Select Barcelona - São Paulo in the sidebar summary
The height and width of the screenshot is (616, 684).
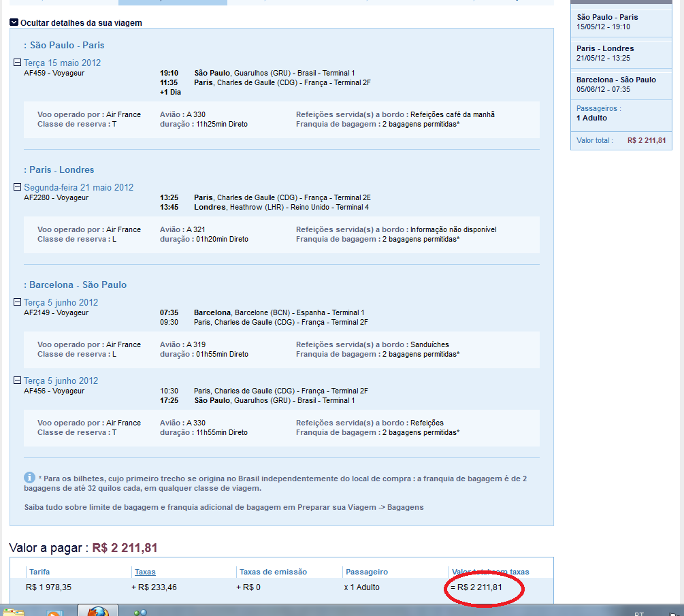click(x=616, y=80)
